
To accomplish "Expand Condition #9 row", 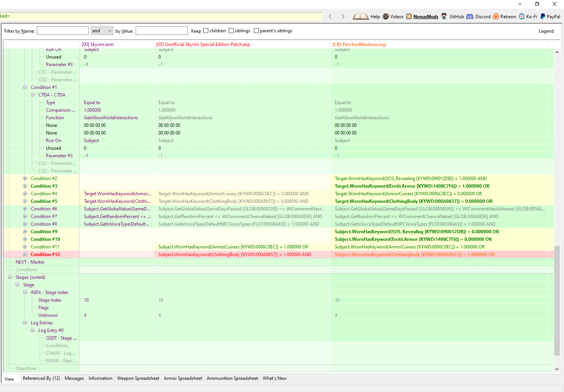I will coord(25,232).
